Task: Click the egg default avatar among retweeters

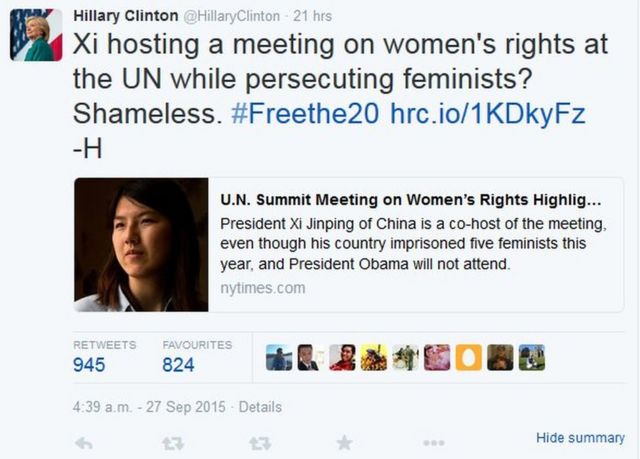Action: (470, 358)
